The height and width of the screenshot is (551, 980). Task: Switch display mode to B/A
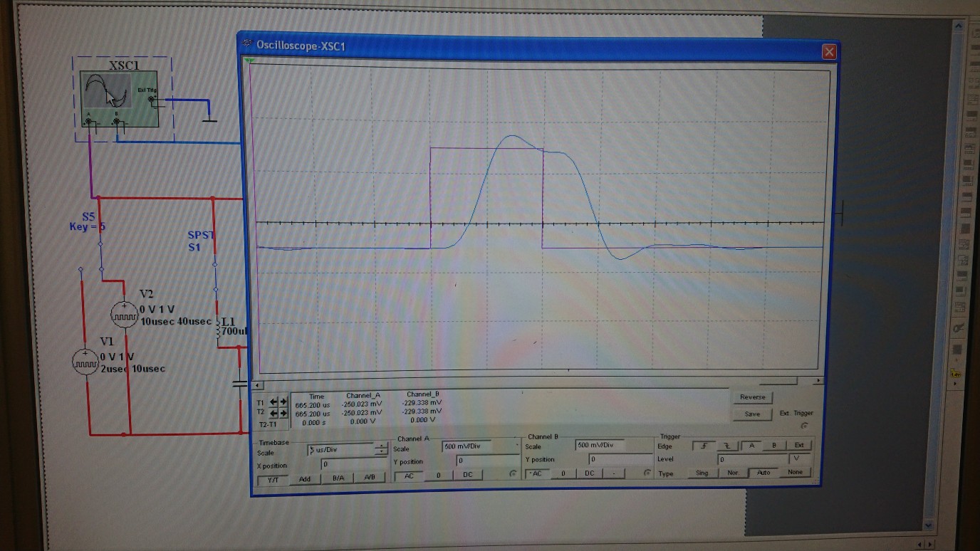[x=338, y=478]
